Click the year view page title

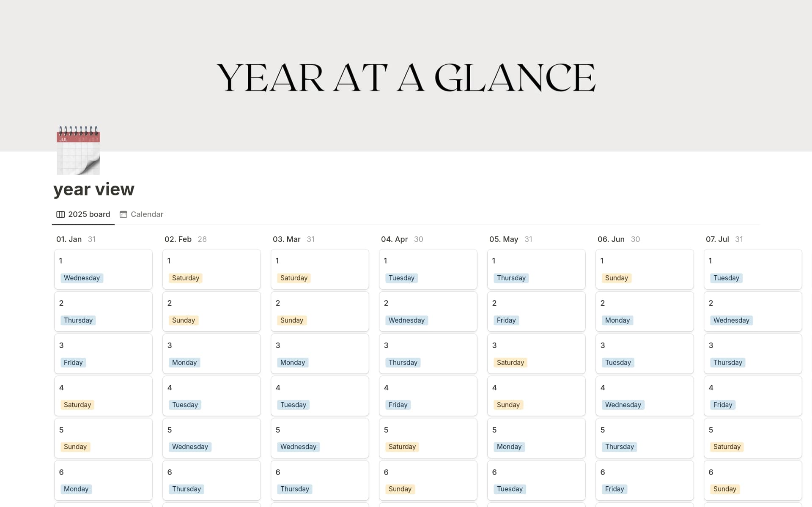93,189
